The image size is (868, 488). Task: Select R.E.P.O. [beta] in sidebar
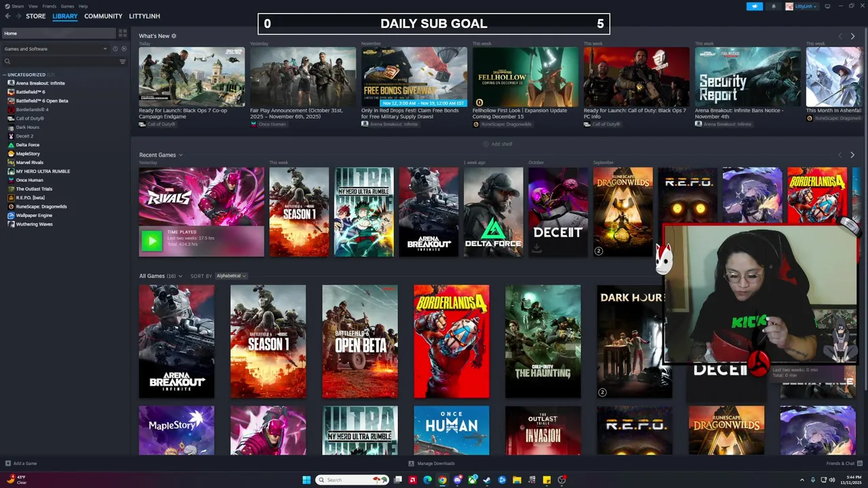pos(30,198)
